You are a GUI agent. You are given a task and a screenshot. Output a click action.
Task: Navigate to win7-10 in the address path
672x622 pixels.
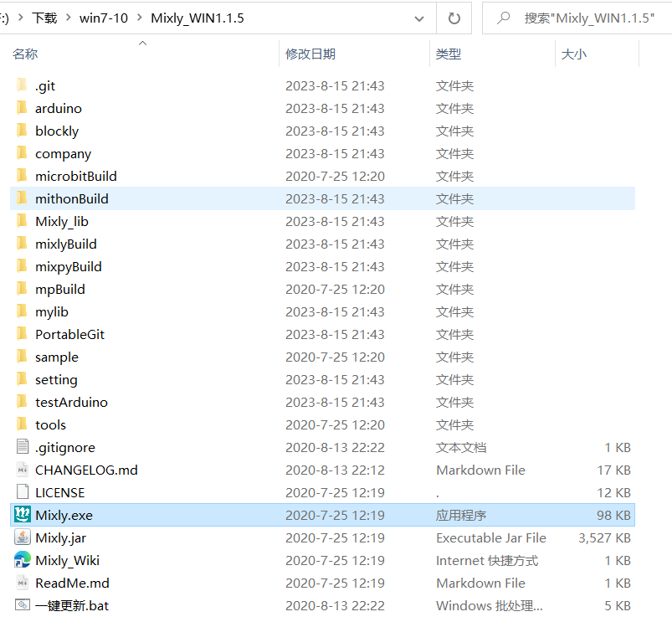click(104, 18)
